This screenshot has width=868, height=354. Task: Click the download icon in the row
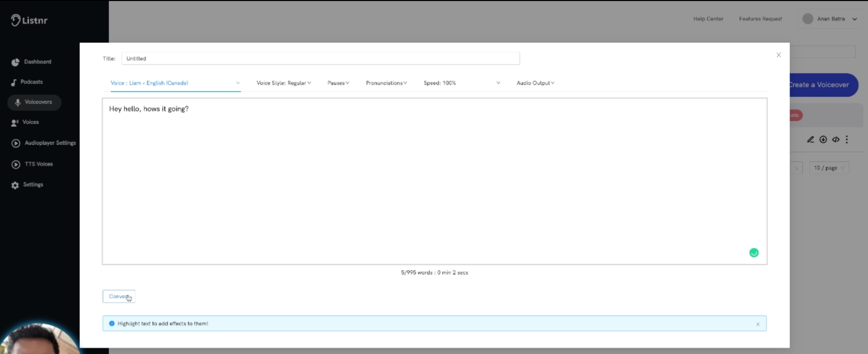823,140
